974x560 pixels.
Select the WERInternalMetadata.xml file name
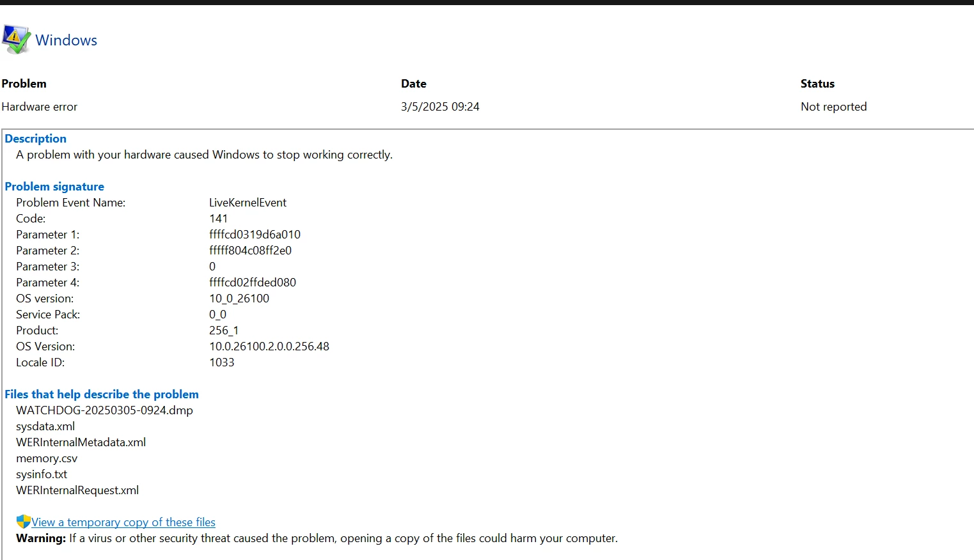[81, 442]
